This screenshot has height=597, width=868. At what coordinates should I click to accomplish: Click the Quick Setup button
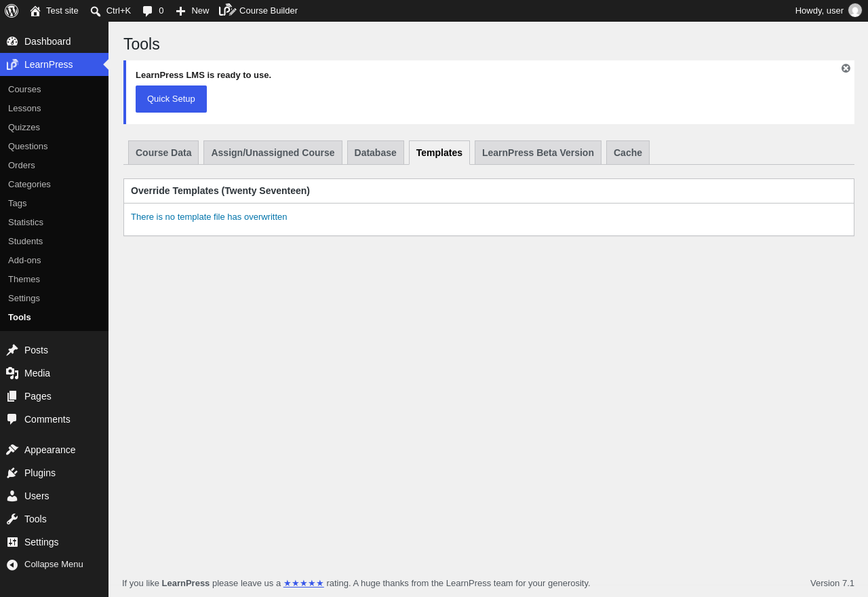pos(171,99)
